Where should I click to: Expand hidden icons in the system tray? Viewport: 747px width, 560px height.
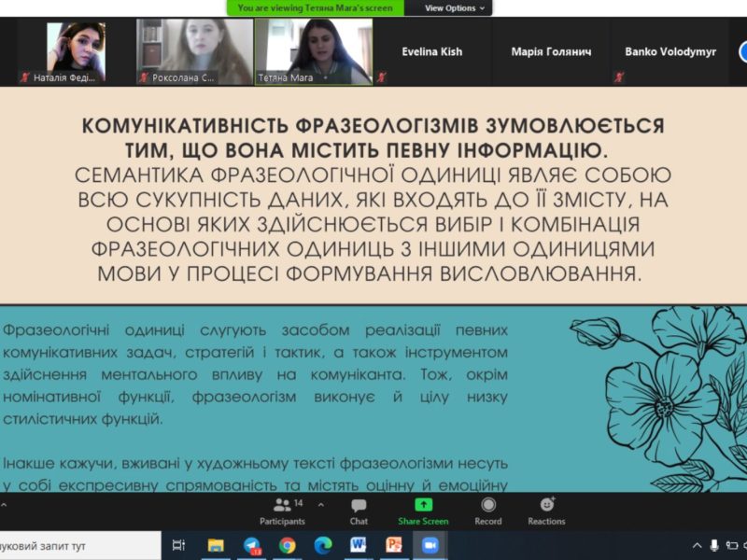tap(698, 545)
